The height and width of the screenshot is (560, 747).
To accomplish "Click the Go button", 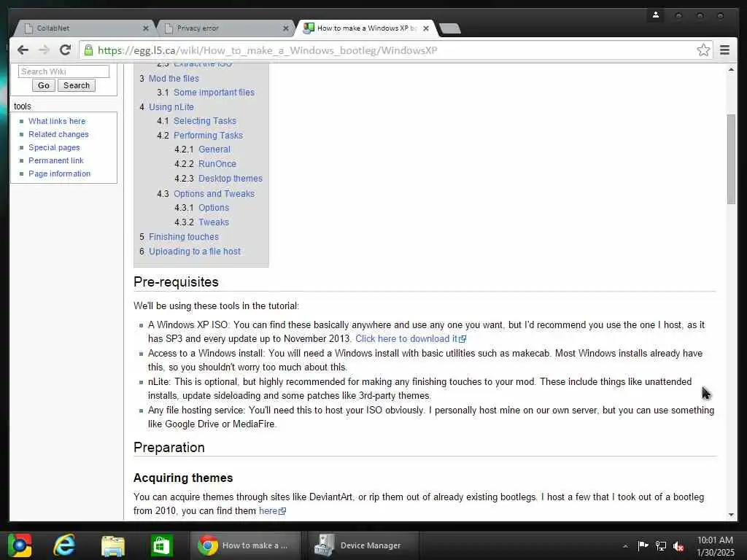I will coord(43,86).
